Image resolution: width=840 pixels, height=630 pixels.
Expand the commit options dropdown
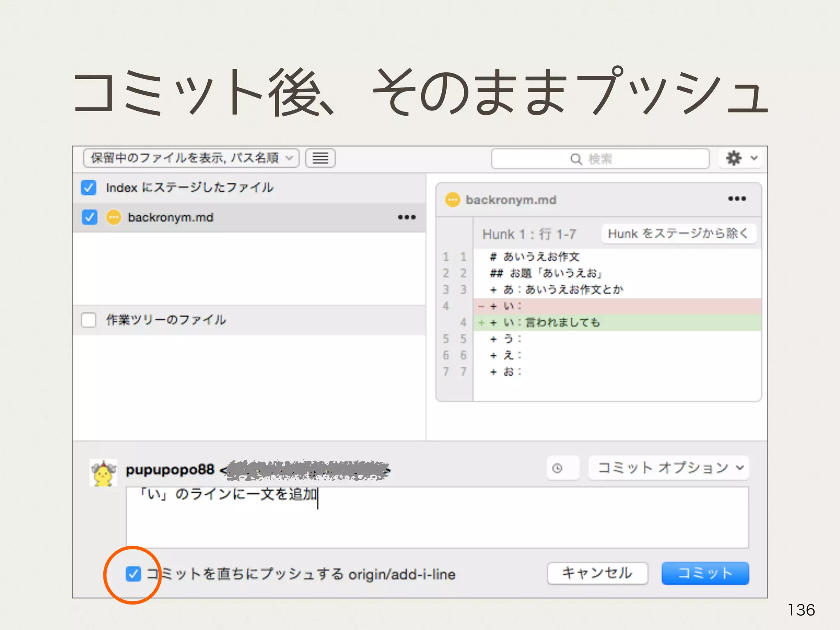[669, 468]
